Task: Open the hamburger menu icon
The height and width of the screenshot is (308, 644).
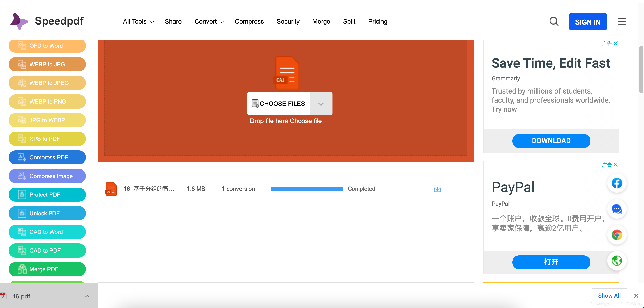Action: pos(622,22)
